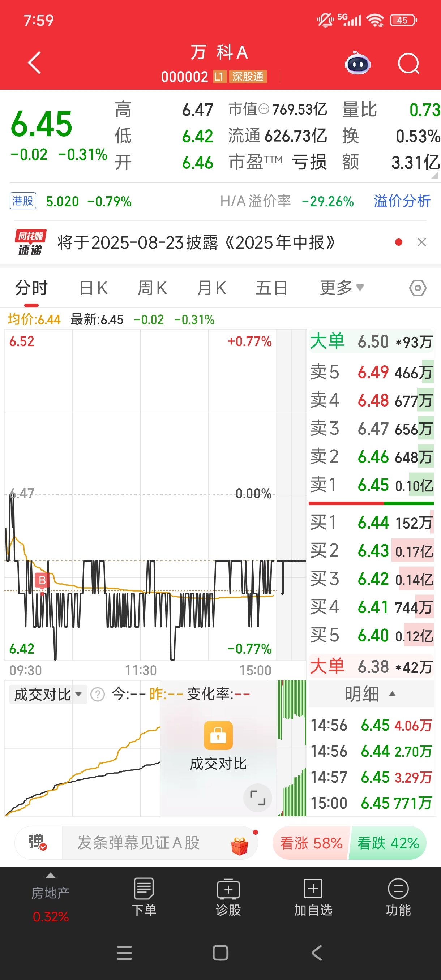This screenshot has height=980, width=441.
Task: Select the 分时 tab
Action: pyautogui.click(x=31, y=288)
